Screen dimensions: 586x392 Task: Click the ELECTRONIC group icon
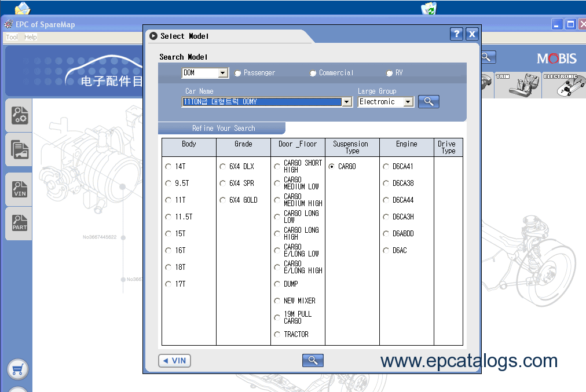[x=564, y=85]
